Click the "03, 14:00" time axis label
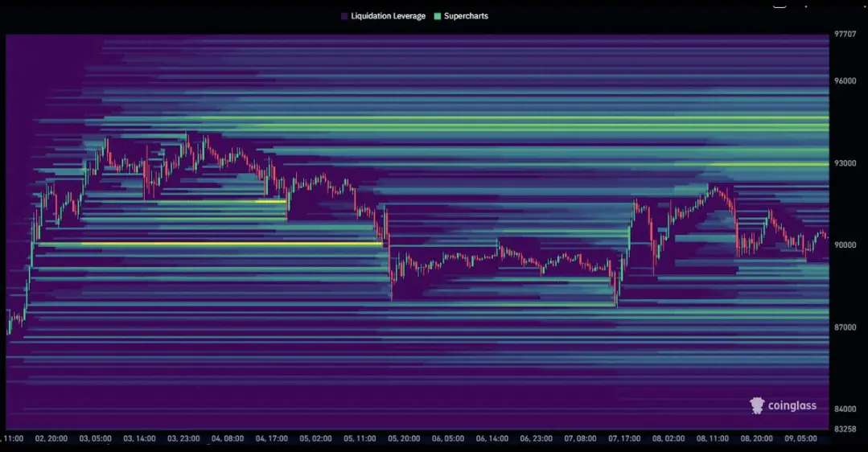The image size is (868, 452). pos(139,438)
